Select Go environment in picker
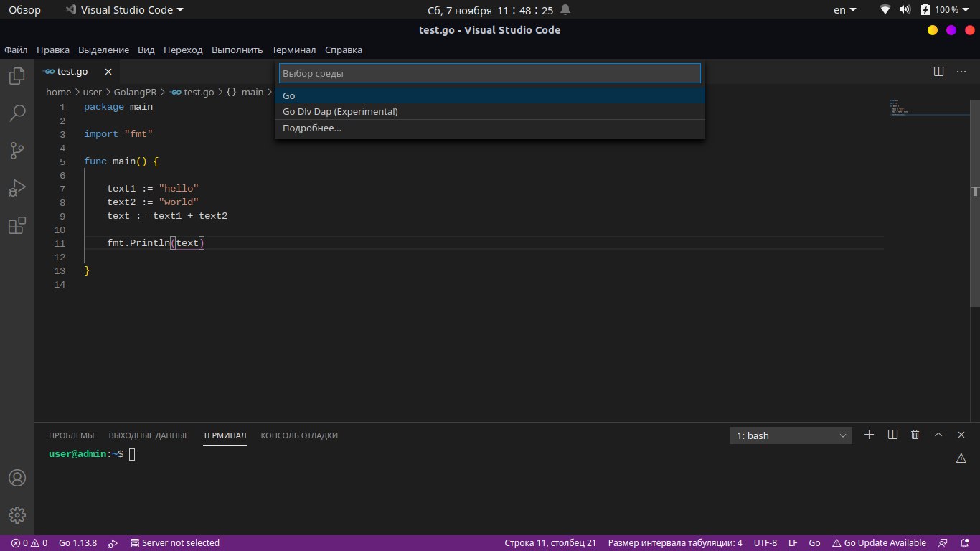 coord(490,95)
